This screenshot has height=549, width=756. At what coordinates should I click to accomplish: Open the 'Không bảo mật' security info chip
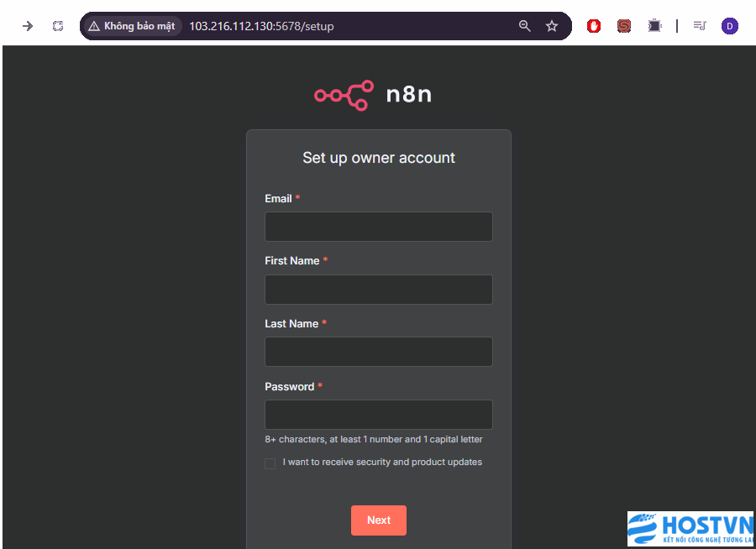point(132,26)
